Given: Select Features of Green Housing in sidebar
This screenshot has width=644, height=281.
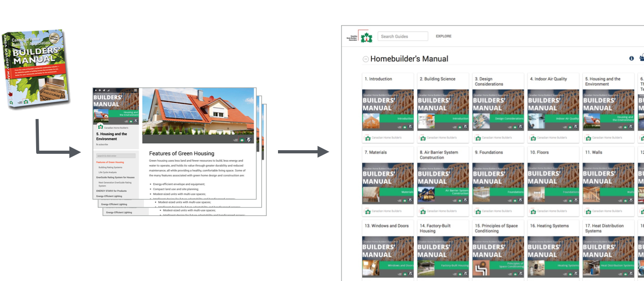Looking at the screenshot, I should tap(110, 162).
